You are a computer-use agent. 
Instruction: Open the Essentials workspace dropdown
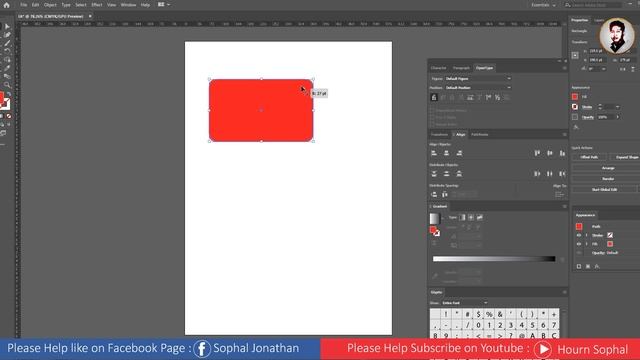543,5
